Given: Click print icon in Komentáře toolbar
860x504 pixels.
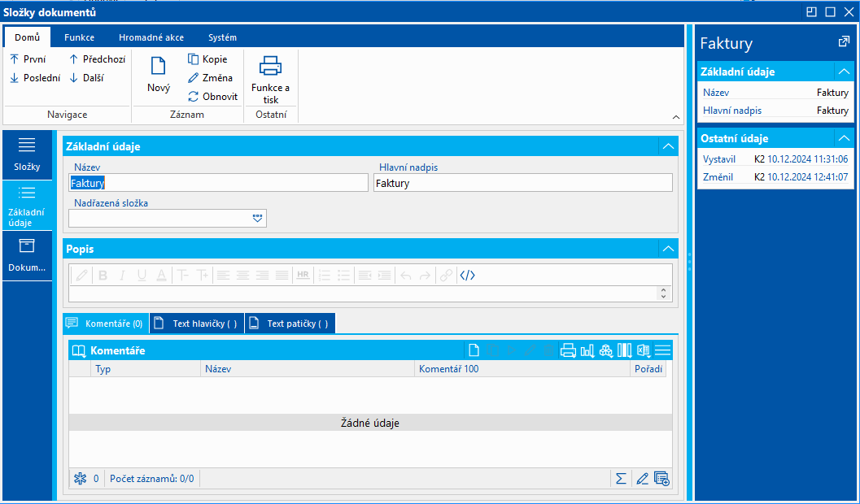Looking at the screenshot, I should (568, 350).
